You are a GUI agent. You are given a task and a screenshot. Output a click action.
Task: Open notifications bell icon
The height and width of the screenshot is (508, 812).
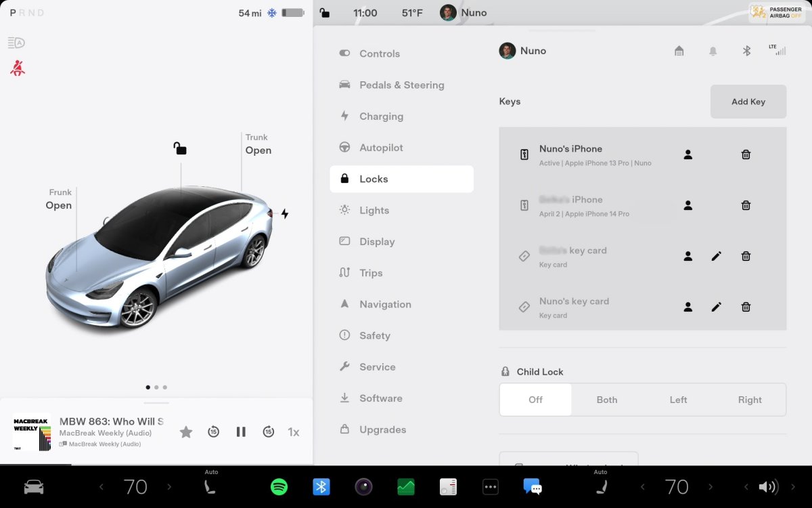click(x=713, y=51)
